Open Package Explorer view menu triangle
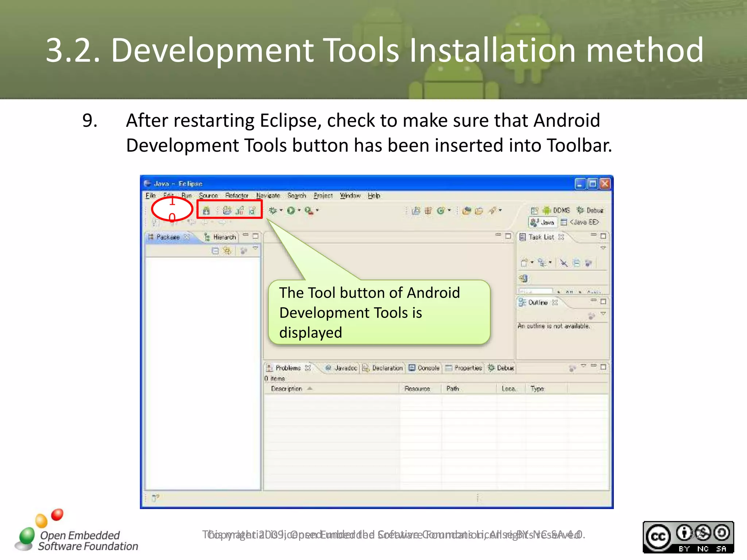This screenshot has width=747, height=560. [x=255, y=248]
